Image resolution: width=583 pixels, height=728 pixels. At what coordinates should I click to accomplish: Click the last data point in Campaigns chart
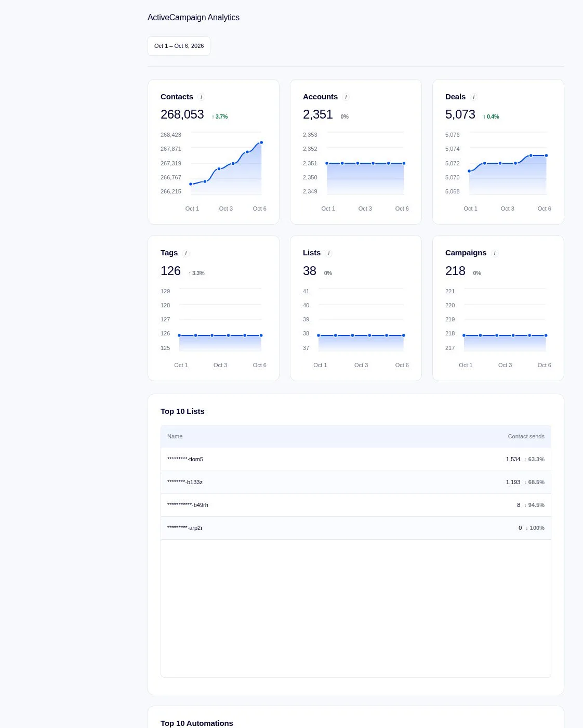(x=546, y=335)
